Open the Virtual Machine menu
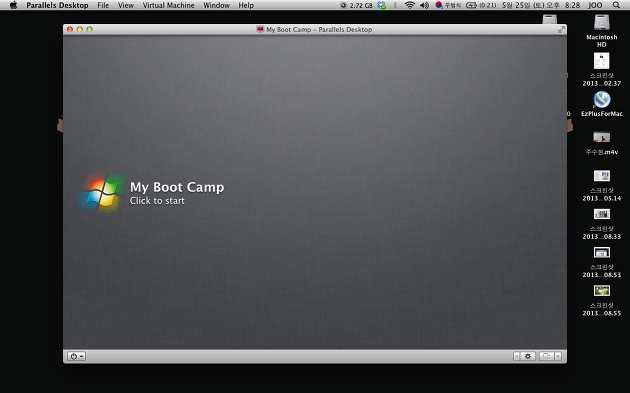Screen dimensions: 630x393 [x=168, y=5]
